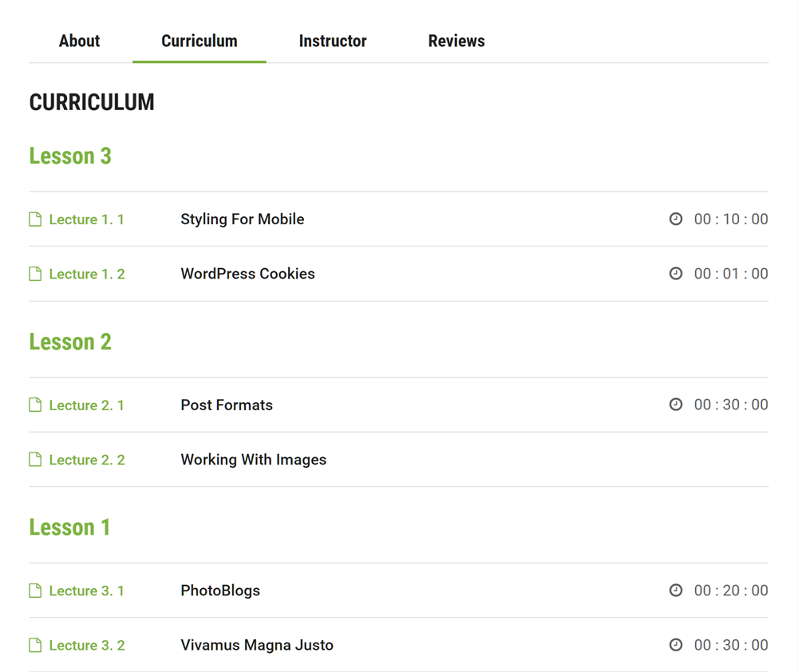The image size is (798, 672).
Task: Click the document icon beside Lecture 3.2
Action: pos(35,645)
